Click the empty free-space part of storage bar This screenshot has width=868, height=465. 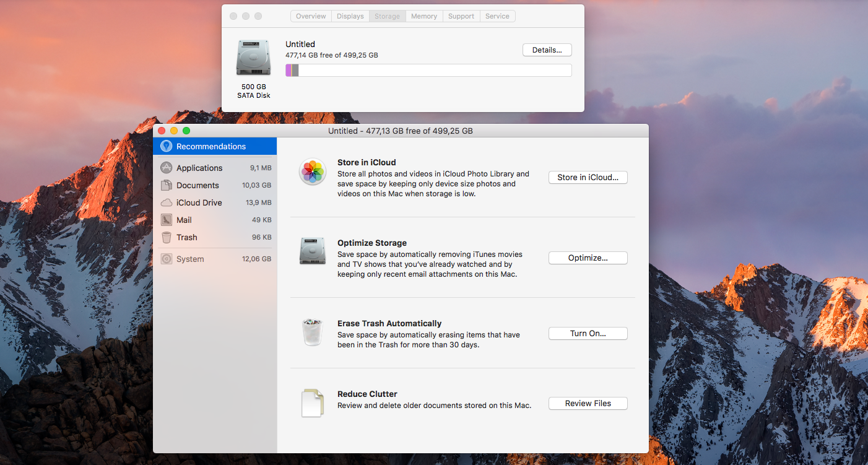pyautogui.click(x=435, y=71)
